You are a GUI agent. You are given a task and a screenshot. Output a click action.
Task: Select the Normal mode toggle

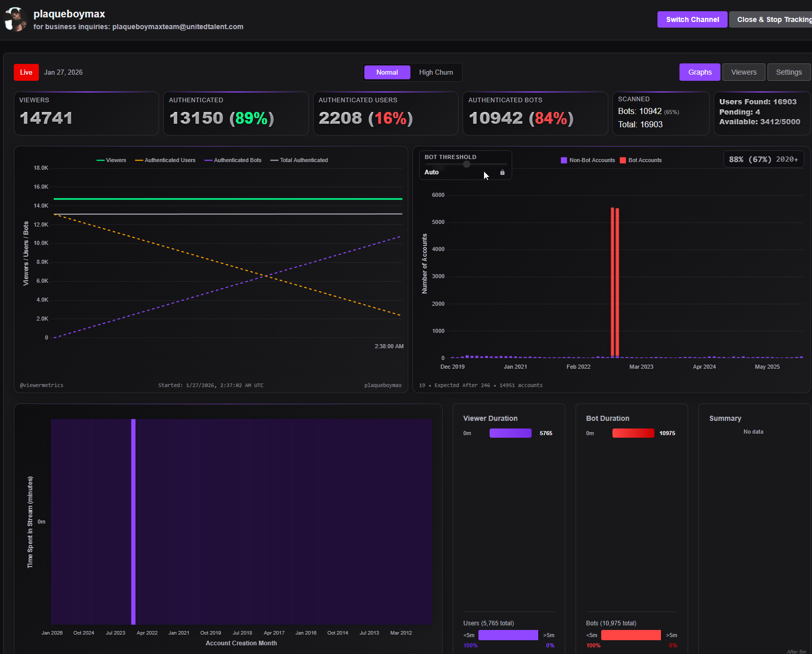coord(387,73)
